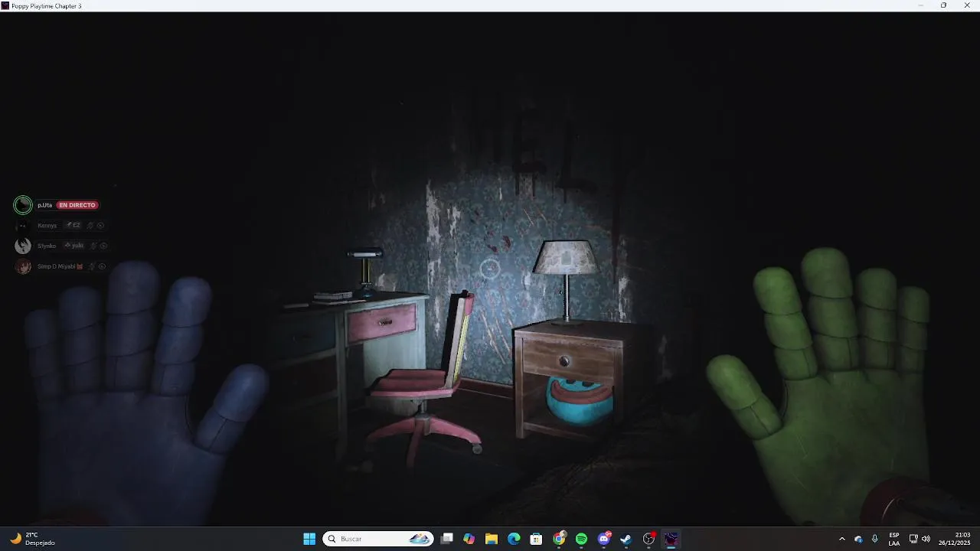Image resolution: width=980 pixels, height=551 pixels.
Task: Open the OneDrive tray icon
Action: tap(858, 539)
